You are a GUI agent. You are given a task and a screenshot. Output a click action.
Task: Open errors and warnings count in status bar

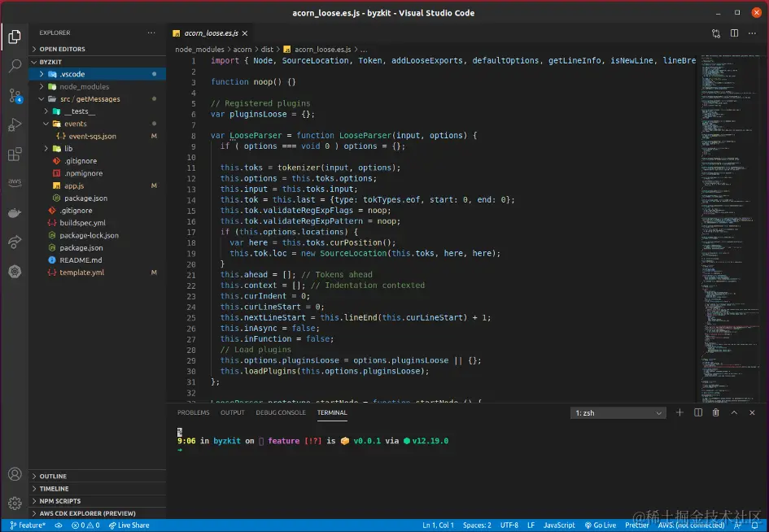click(x=85, y=525)
